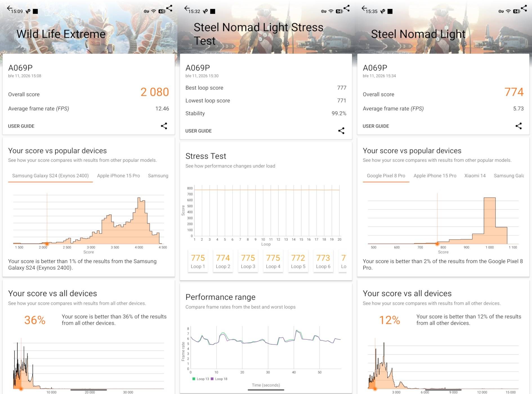The width and height of the screenshot is (532, 394).
Task: Tap share icon in Wild Life Extreme header
Action: click(x=169, y=8)
